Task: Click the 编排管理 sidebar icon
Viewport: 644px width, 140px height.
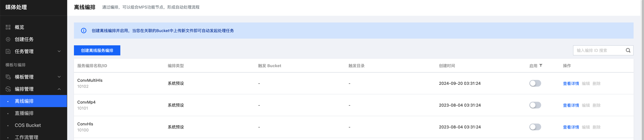Action: pos(8,89)
